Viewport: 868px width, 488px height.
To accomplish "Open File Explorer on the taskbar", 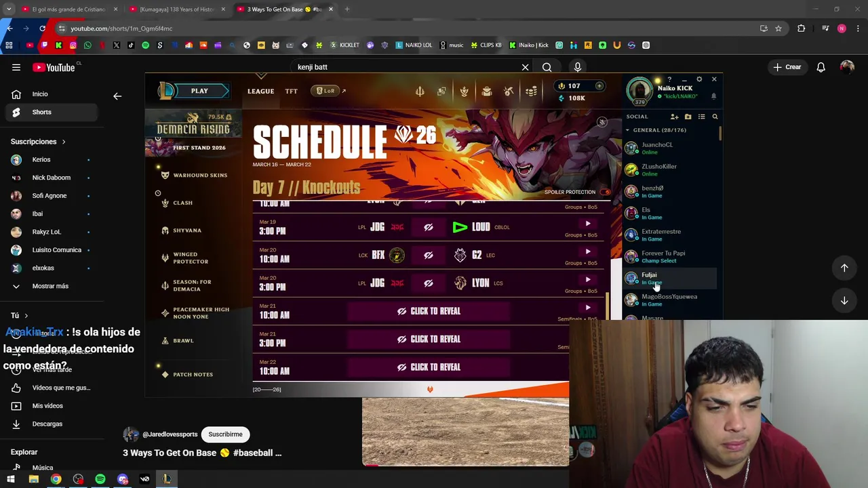I will (33, 479).
